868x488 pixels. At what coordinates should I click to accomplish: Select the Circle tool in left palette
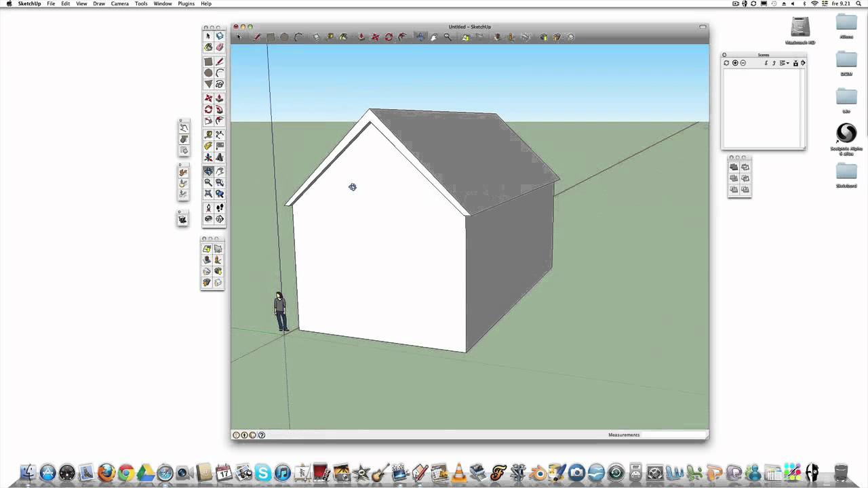(208, 73)
